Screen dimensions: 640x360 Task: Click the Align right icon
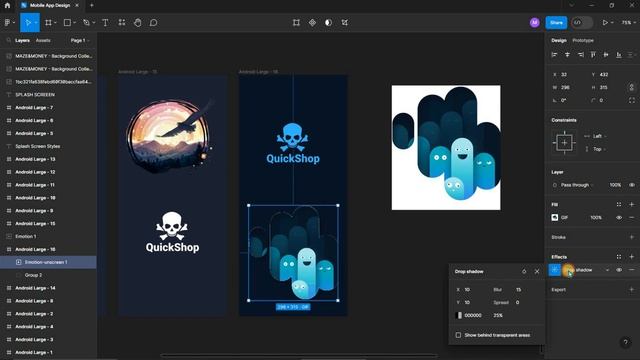[x=580, y=55]
